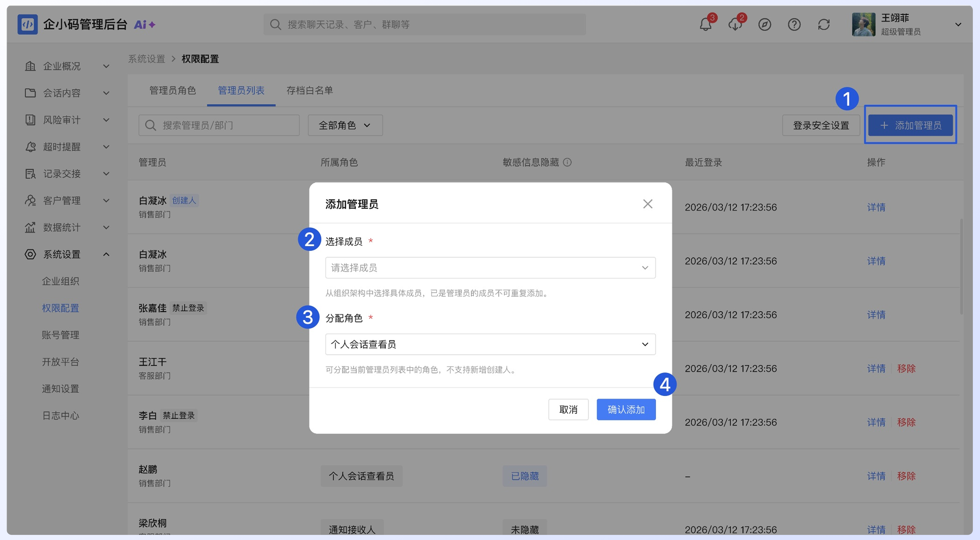980x540 pixels.
Task: Click 系统设置 breadcrumb link
Action: click(x=146, y=59)
